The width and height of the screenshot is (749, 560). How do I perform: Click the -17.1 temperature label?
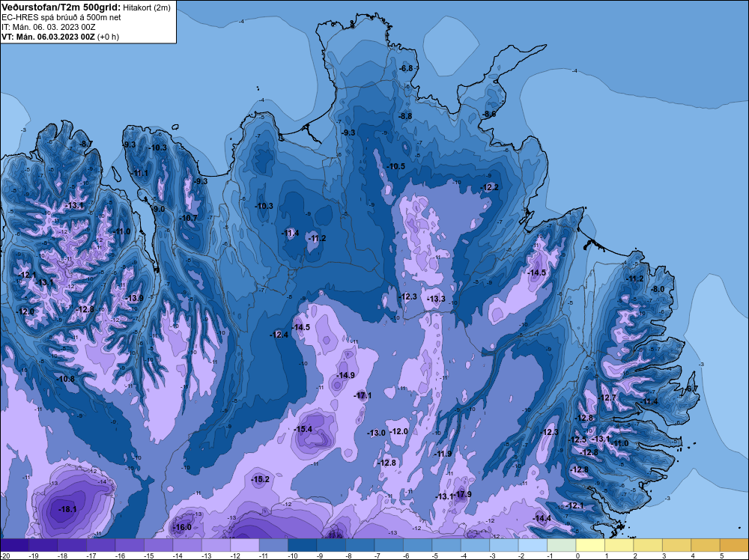pos(363,396)
